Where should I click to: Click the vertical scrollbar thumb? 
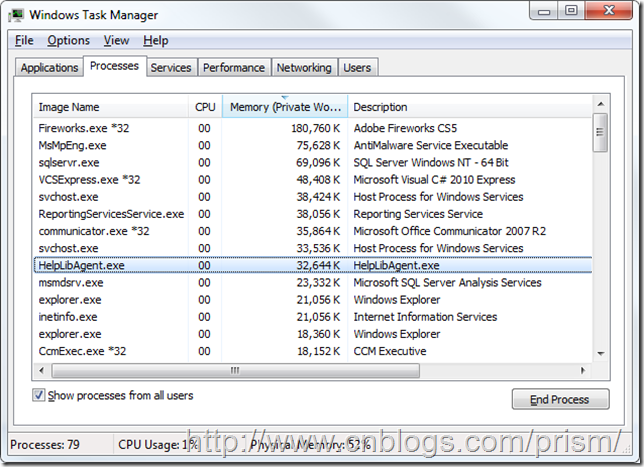click(x=600, y=132)
